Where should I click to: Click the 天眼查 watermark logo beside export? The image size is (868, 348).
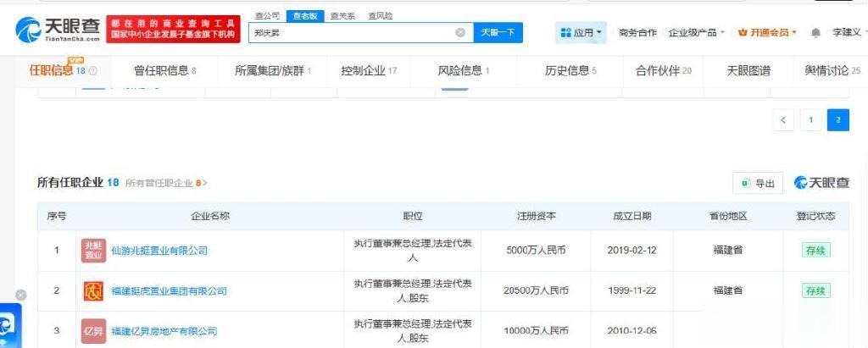click(x=821, y=183)
